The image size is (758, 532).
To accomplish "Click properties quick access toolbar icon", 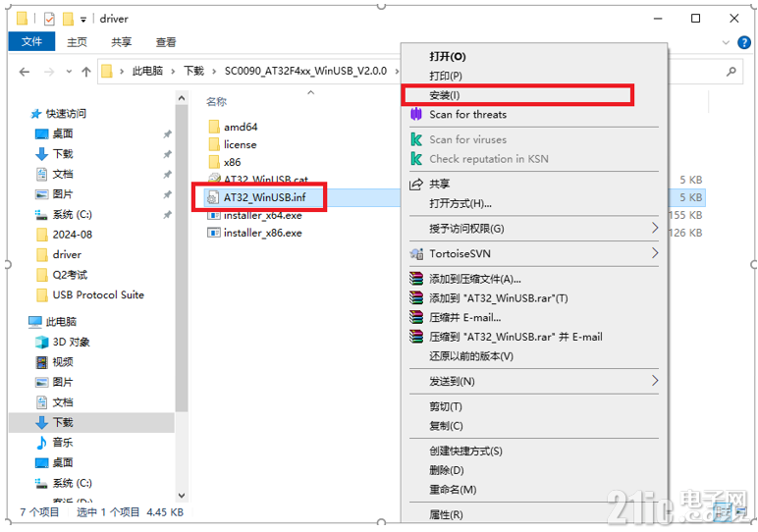I will (49, 19).
